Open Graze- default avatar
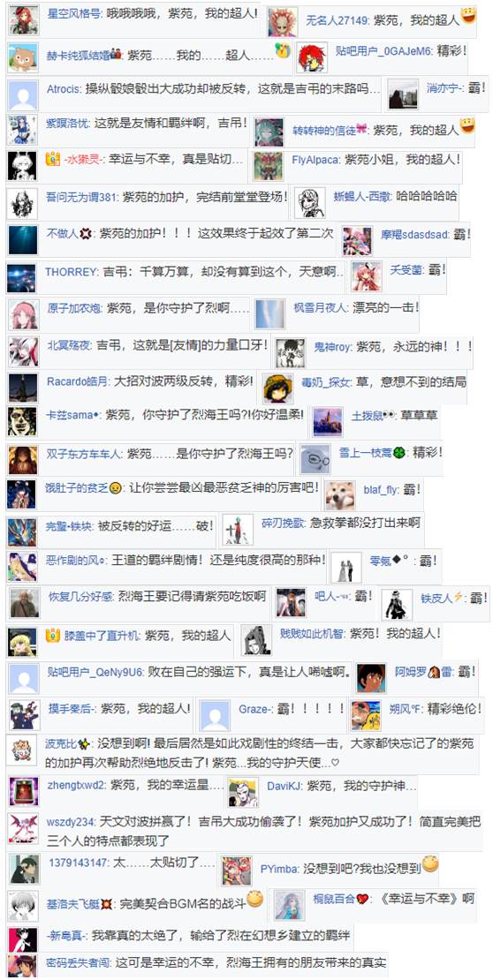Screen dimensions: 493x980 click(x=215, y=716)
